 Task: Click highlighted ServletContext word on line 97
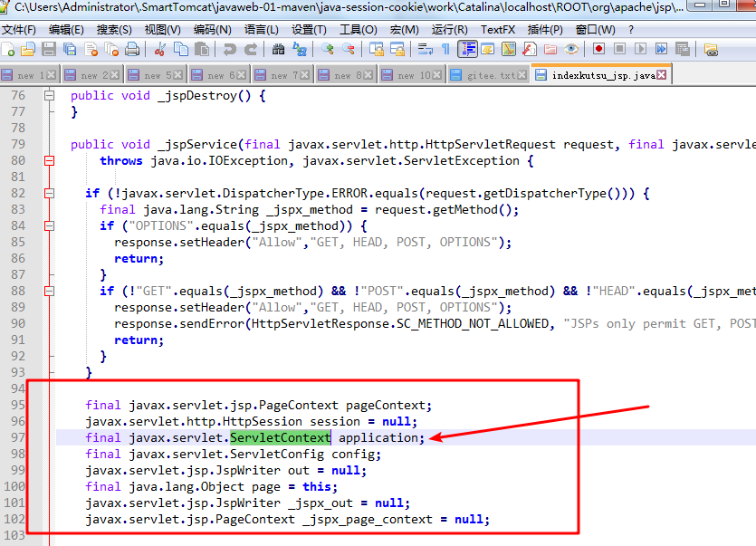pyautogui.click(x=280, y=437)
